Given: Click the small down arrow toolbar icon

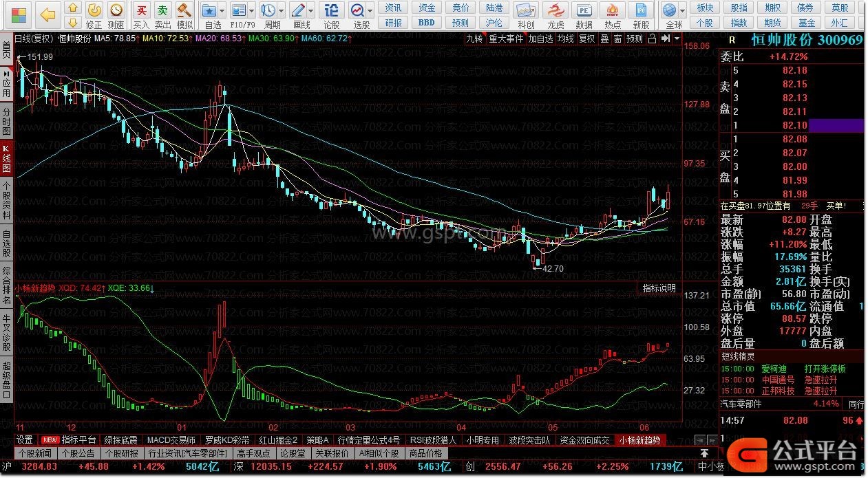Looking at the screenshot, I should pyautogui.click(x=74, y=24).
